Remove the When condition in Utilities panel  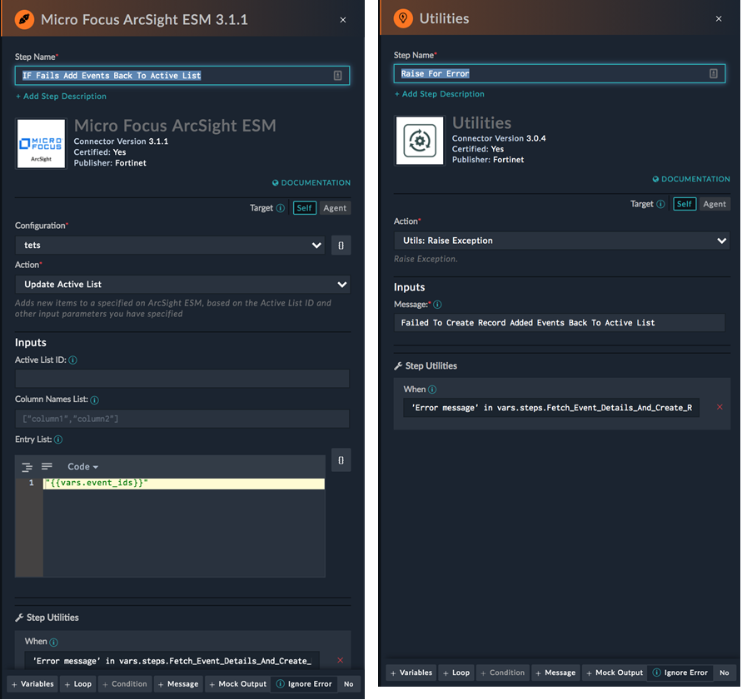(x=720, y=407)
